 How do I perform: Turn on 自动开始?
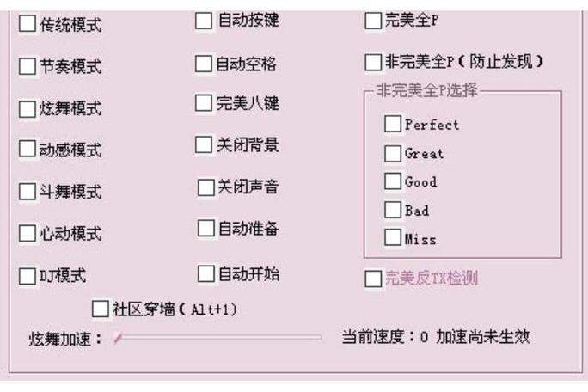pos(206,273)
